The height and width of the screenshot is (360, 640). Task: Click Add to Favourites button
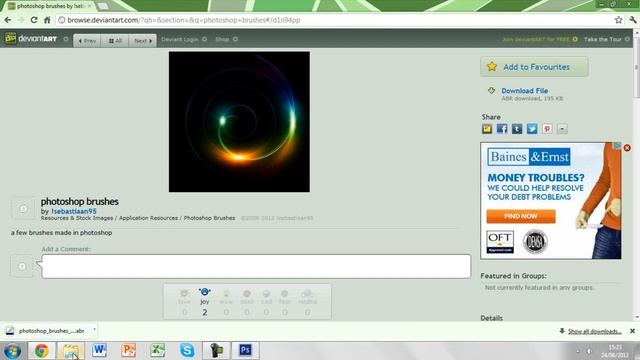534,67
